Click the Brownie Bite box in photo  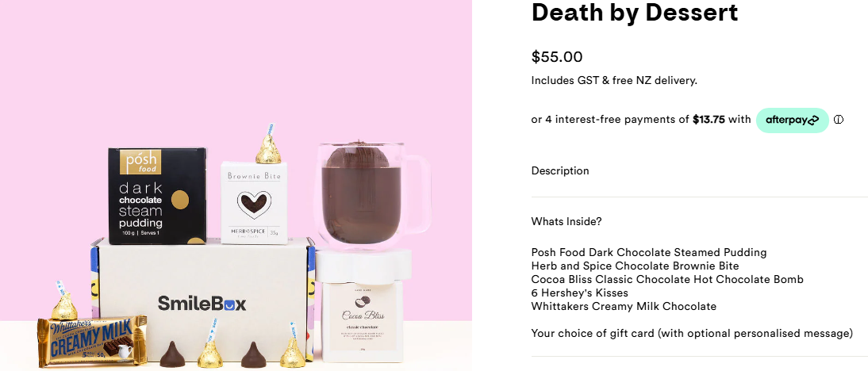coord(254,203)
